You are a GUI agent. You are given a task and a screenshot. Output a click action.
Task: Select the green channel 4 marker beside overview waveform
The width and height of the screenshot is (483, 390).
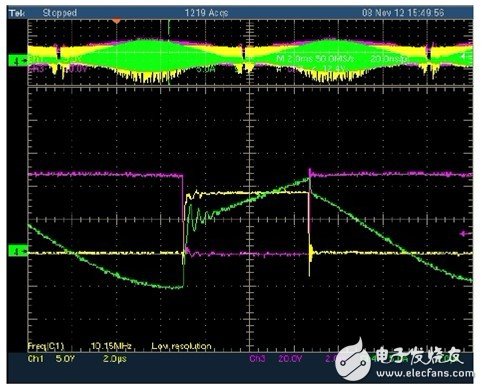tap(18, 61)
